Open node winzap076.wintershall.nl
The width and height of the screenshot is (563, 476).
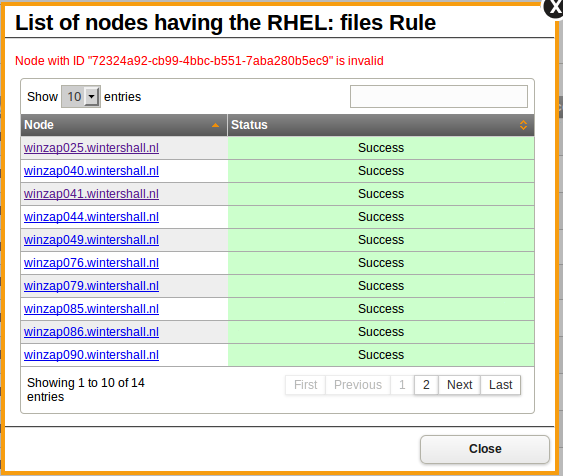(x=91, y=263)
